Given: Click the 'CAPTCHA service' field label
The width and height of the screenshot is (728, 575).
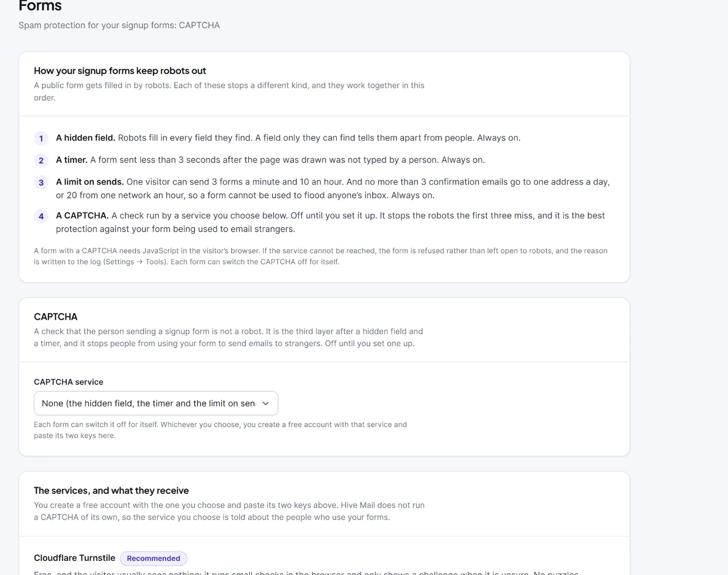Looking at the screenshot, I should [69, 382].
